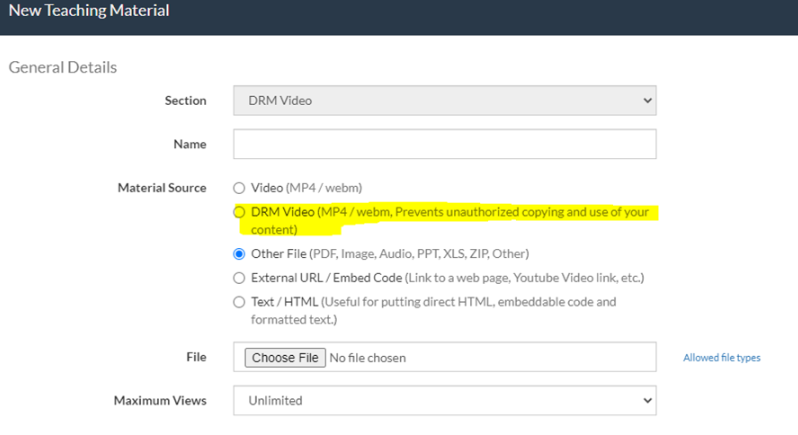Open the Section dropdown showing DRM Video
This screenshot has width=798, height=435.
coord(445,101)
